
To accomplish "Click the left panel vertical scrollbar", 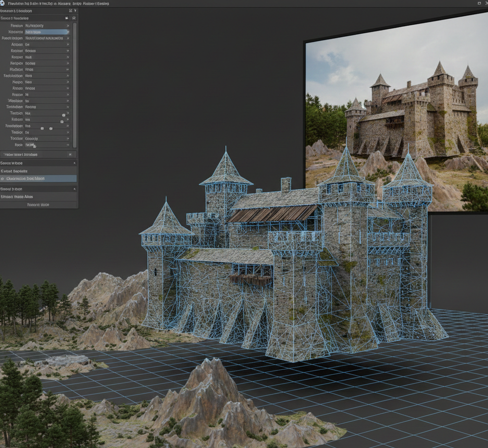I will [74, 86].
